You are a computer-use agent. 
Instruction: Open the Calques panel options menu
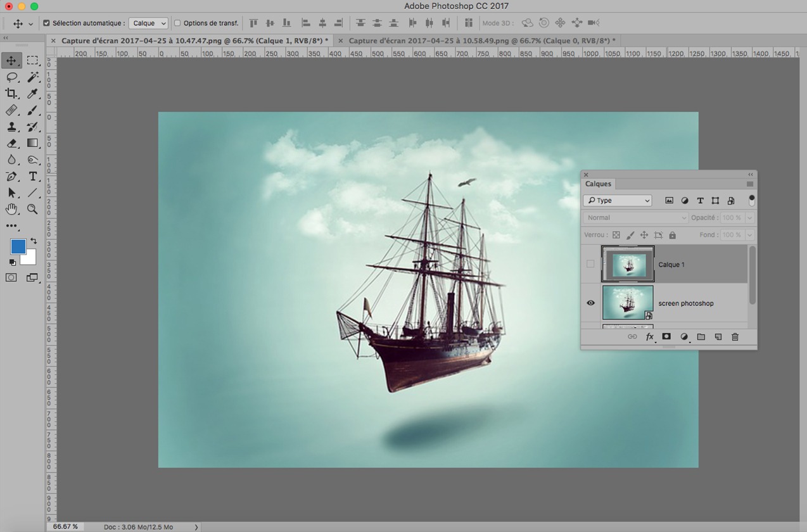click(749, 184)
